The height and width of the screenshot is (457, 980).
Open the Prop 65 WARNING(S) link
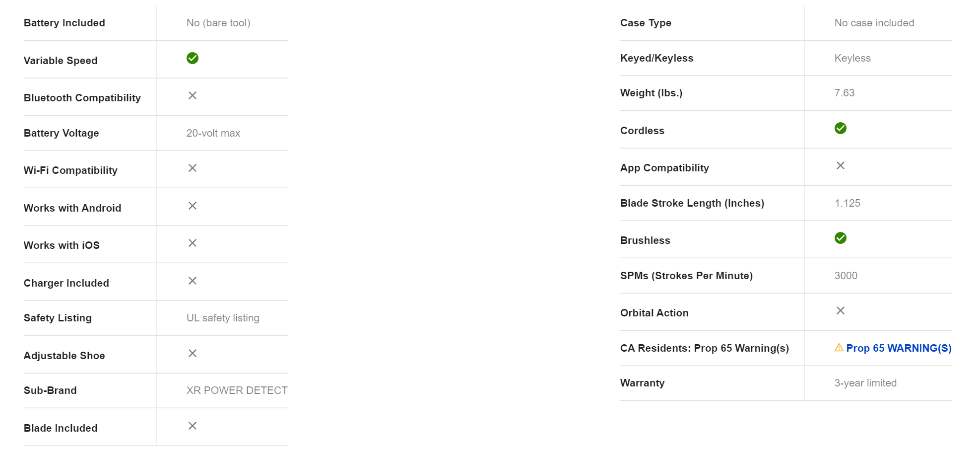(x=899, y=348)
